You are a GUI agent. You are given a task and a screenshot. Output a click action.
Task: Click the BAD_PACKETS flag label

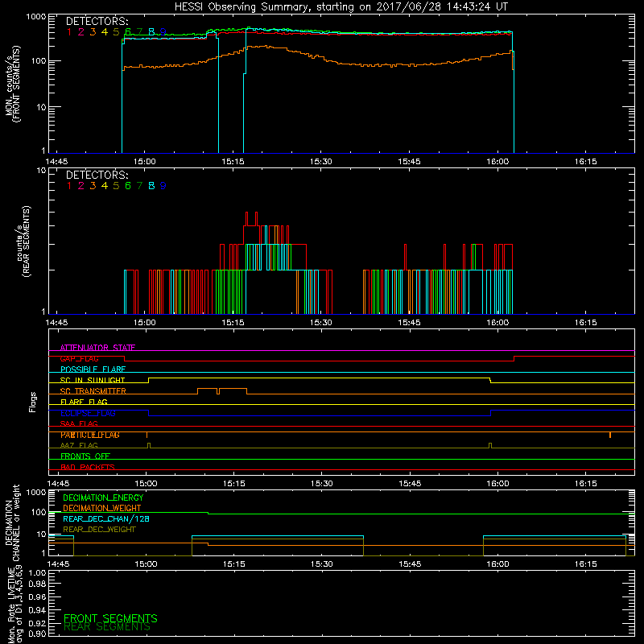(x=88, y=467)
